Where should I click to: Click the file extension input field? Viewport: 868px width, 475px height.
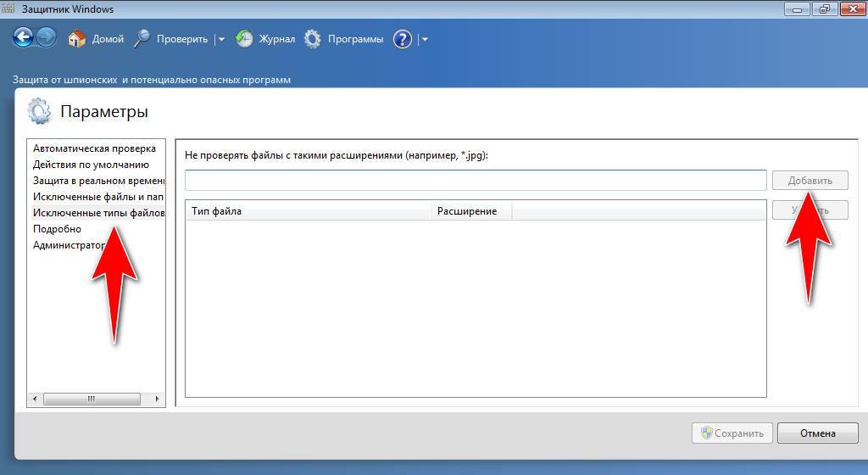click(x=475, y=180)
